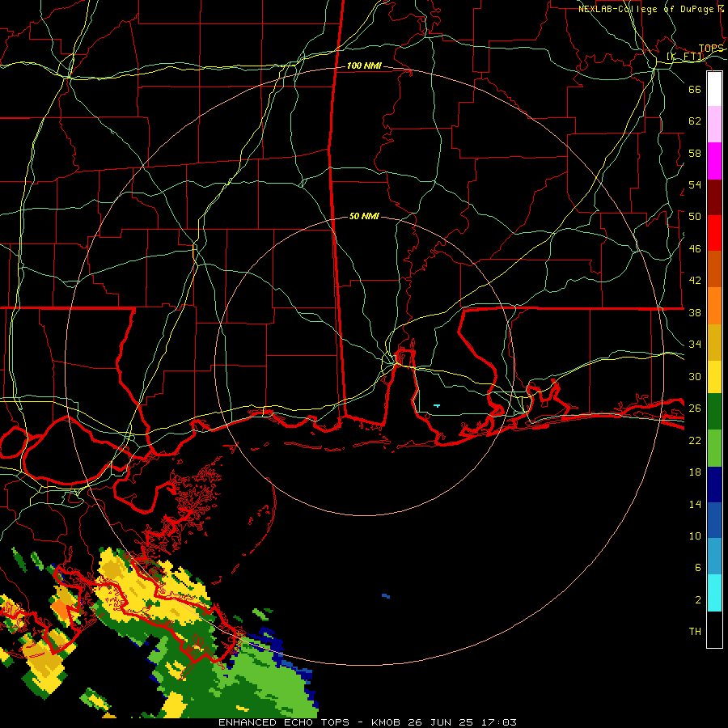728x728 pixels.
Task: Click the legend value '30'
Action: click(695, 376)
